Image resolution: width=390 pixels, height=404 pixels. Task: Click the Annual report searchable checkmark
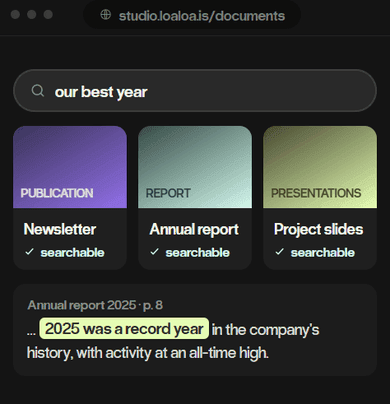pos(155,252)
